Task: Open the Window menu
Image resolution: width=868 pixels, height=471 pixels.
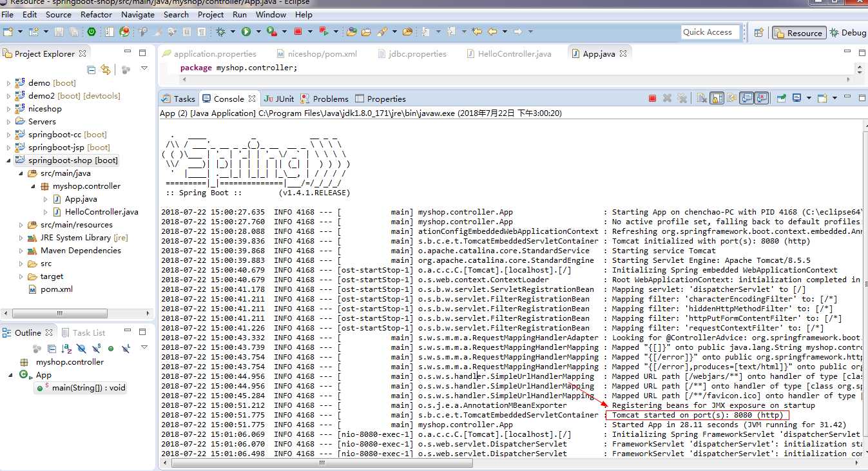Action: [271, 14]
